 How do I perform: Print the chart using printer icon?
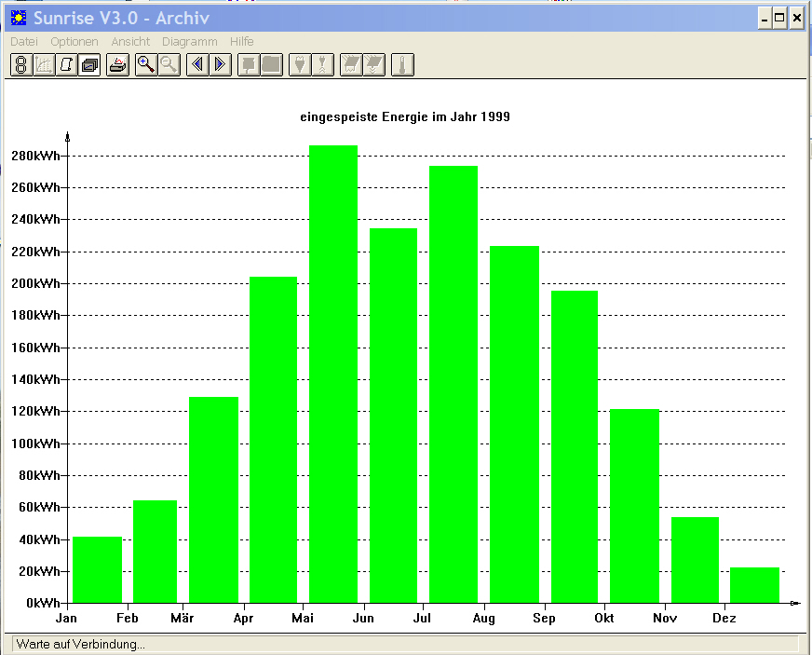point(118,65)
